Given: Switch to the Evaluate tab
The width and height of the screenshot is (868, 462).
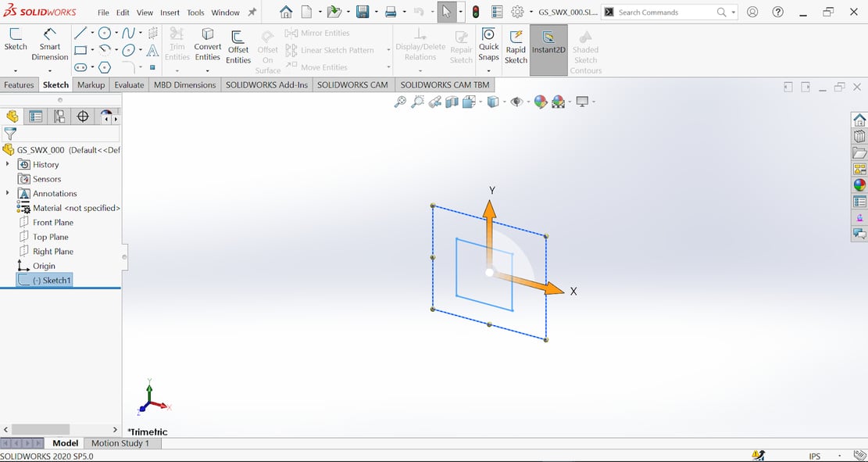Looking at the screenshot, I should coord(129,84).
